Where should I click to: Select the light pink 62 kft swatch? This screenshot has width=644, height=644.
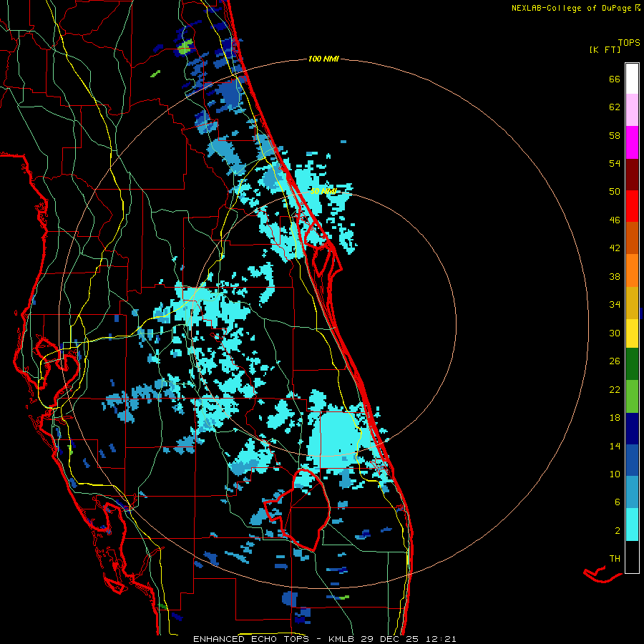[x=632, y=110]
